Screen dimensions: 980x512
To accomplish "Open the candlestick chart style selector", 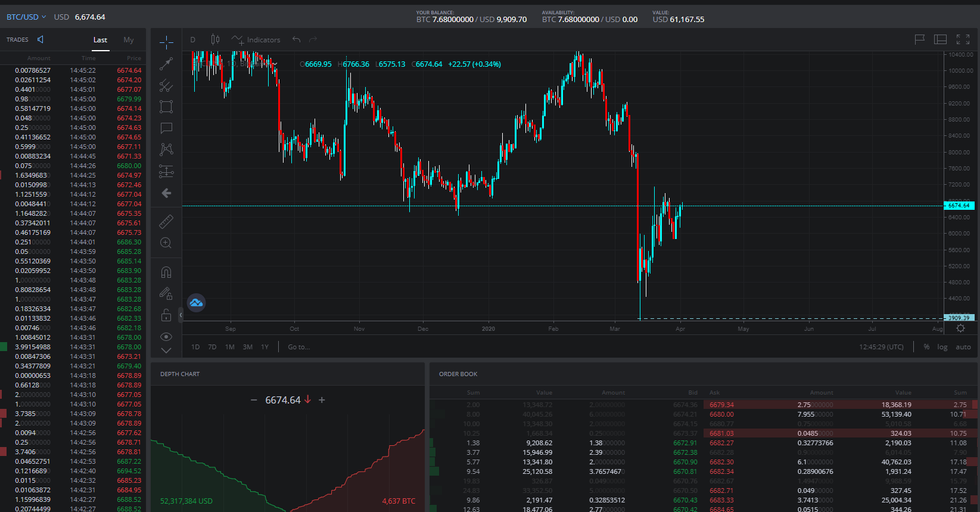I will 215,39.
